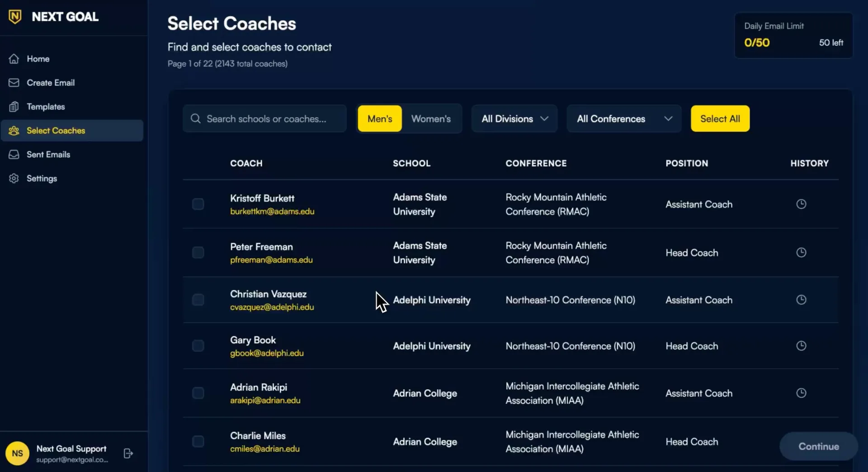
Task: Show contact history for Gary Book
Action: coord(801,346)
